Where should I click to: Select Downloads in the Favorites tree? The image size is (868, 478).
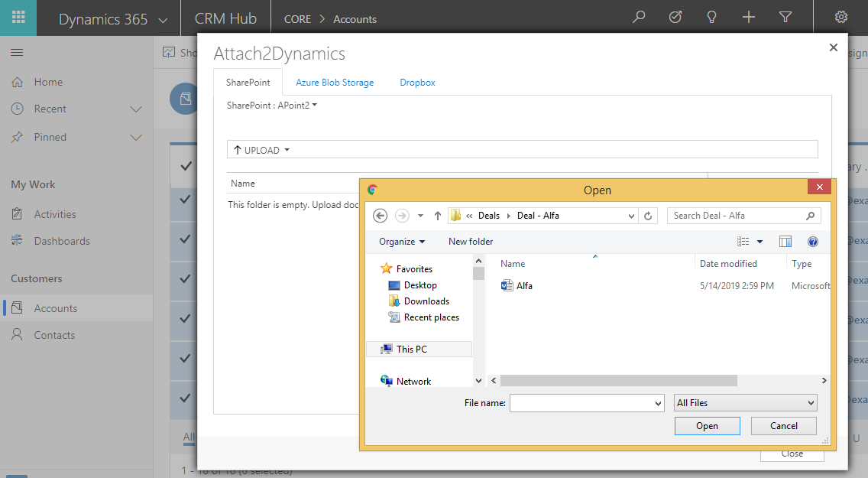point(426,301)
